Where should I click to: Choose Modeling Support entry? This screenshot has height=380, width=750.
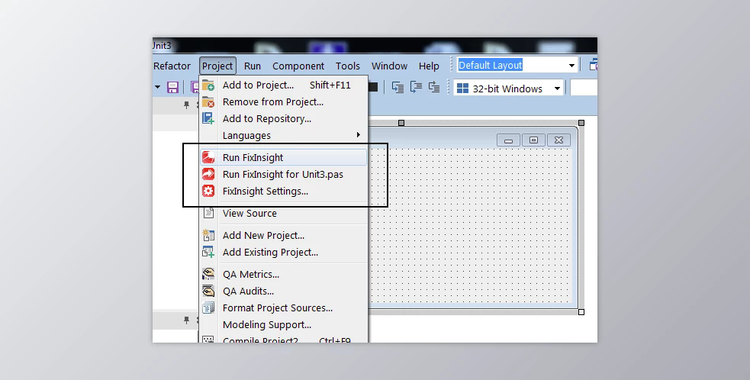tap(284, 324)
